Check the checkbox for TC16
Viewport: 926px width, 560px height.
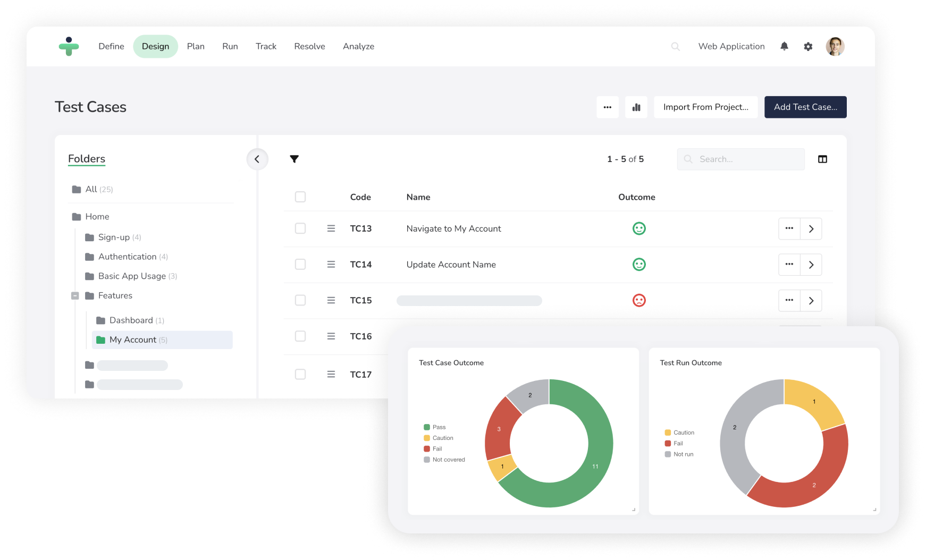pyautogui.click(x=300, y=336)
